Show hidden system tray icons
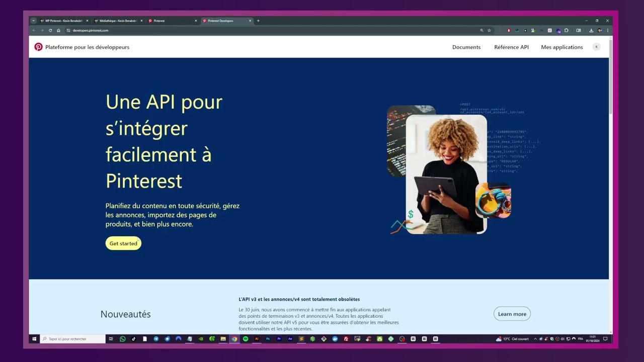 (535, 339)
